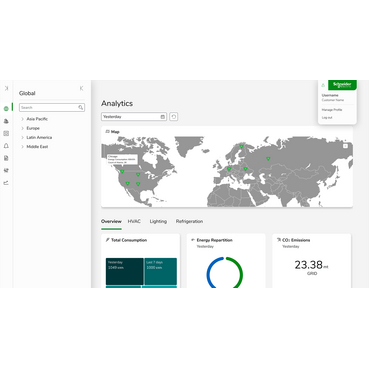
Task: Click the Global panel heading
Action: pos(27,93)
